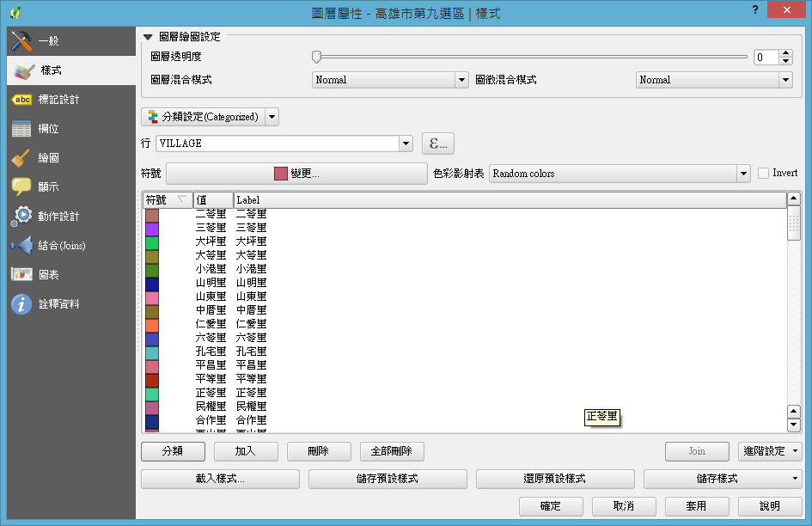Click the 繪圖 paintbrush icon

22,158
